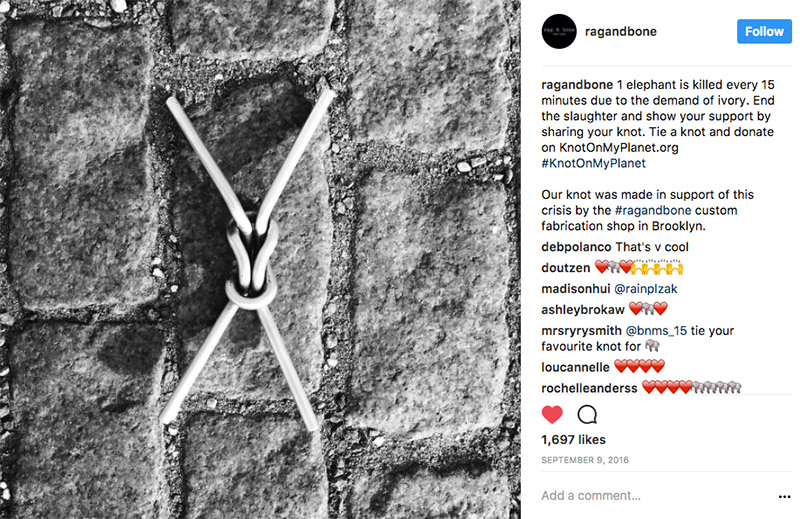Click the ragandbone profile avatar

coord(559,31)
